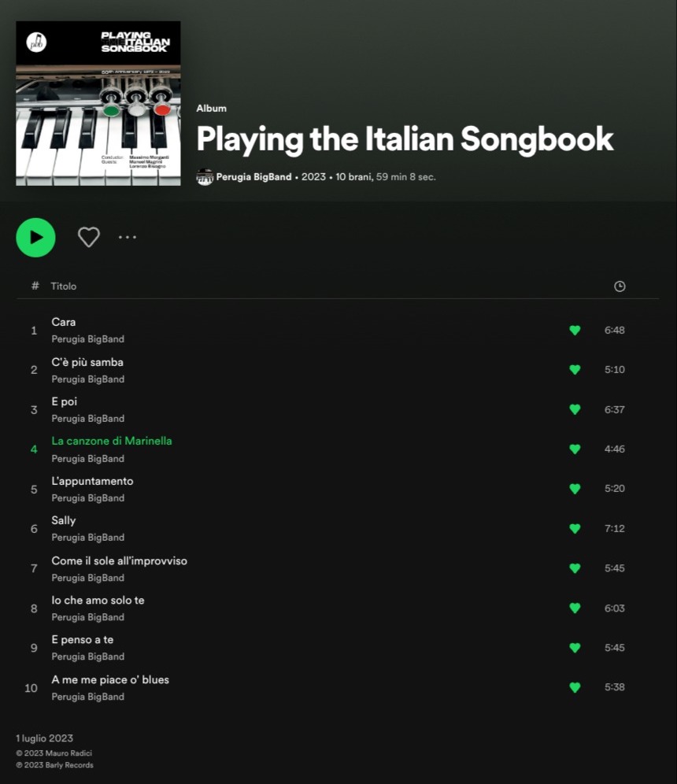Remove like from La canzone di Marinella

coord(575,449)
